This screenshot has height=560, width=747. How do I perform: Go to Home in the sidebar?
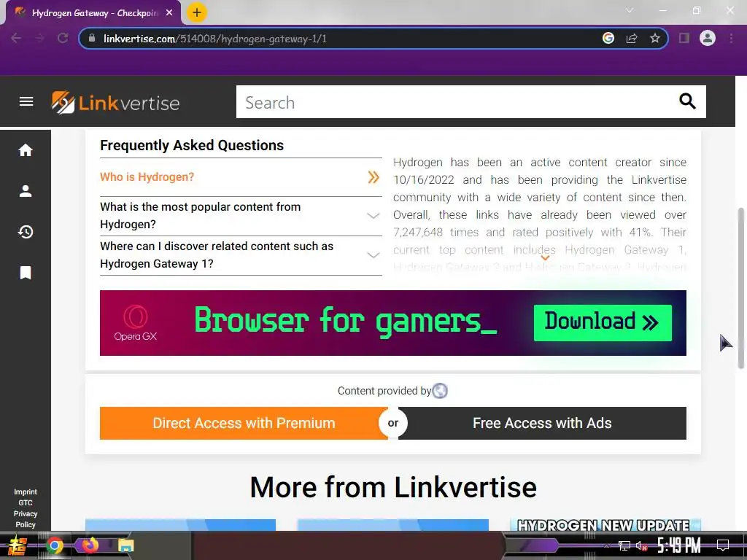(x=26, y=150)
